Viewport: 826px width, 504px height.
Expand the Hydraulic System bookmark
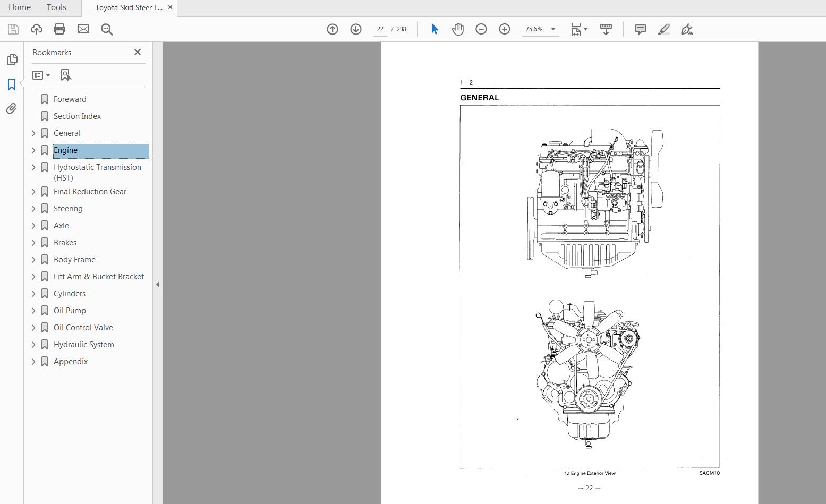coord(33,344)
